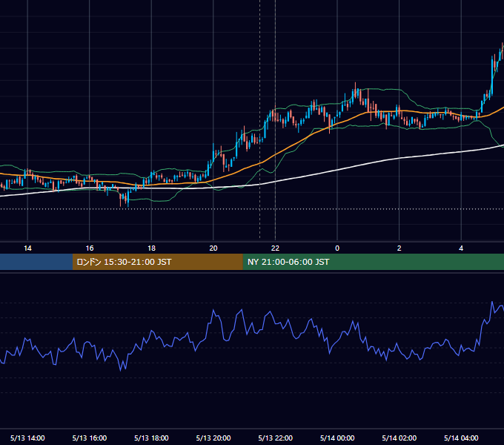This screenshot has width=504, height=445.
Task: Click the 14 hour label on price chart axis
Action: pyautogui.click(x=27, y=248)
